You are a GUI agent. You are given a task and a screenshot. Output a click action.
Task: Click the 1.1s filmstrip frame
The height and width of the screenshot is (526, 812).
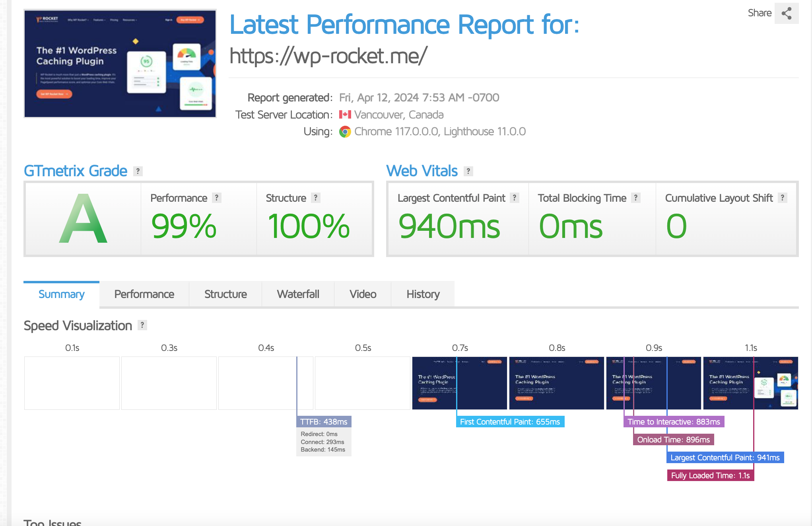click(x=751, y=383)
